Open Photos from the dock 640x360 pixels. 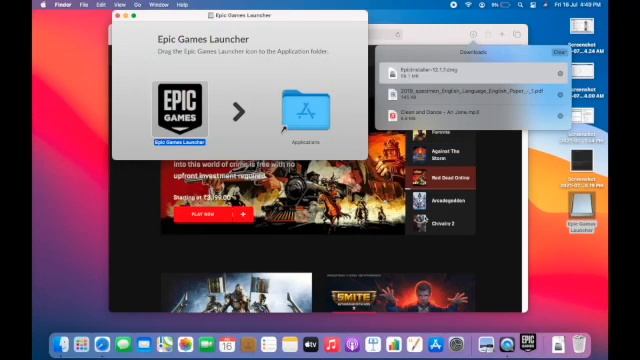click(186, 344)
